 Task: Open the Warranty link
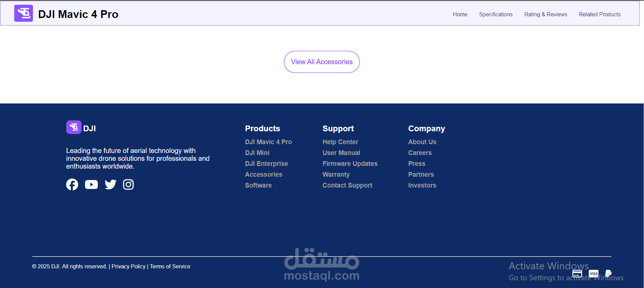(336, 174)
